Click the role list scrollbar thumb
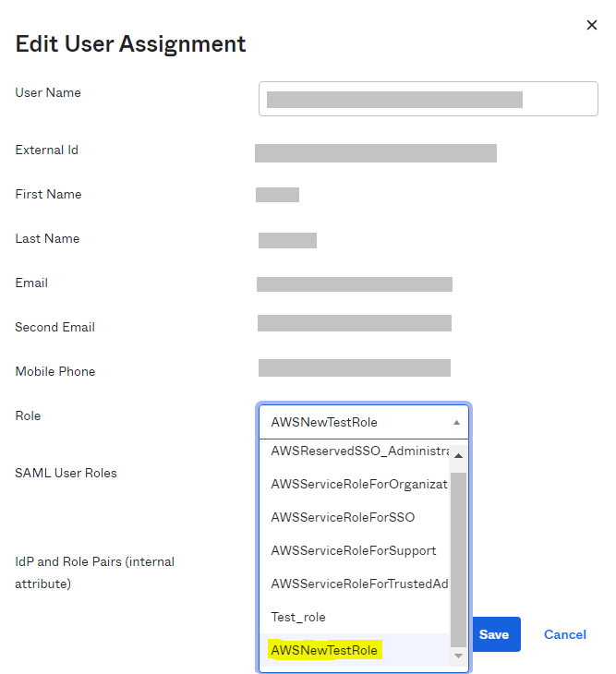 458,554
